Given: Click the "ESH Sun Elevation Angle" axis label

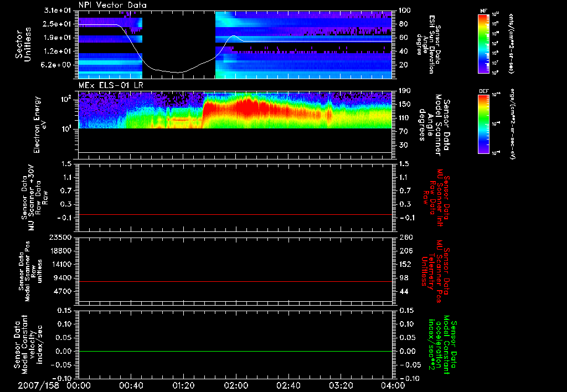Looking at the screenshot, I should (x=428, y=44).
